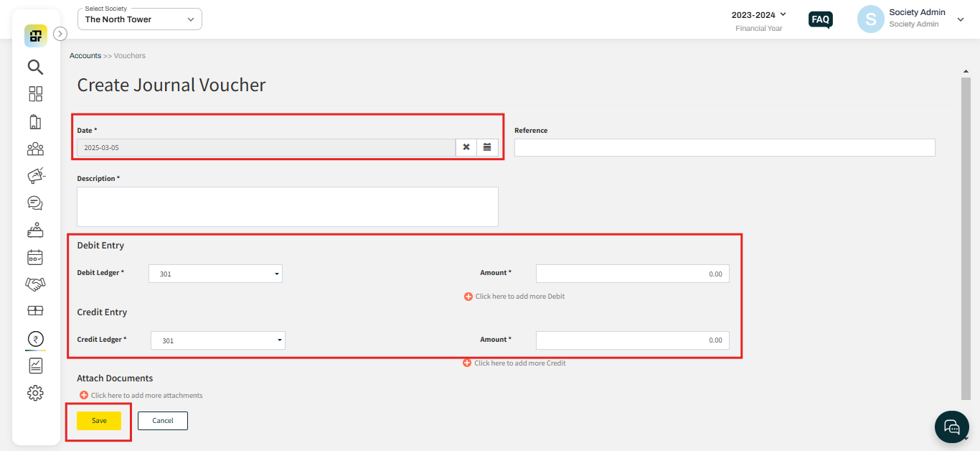
Task: Open the calendar events icon
Action: click(35, 257)
